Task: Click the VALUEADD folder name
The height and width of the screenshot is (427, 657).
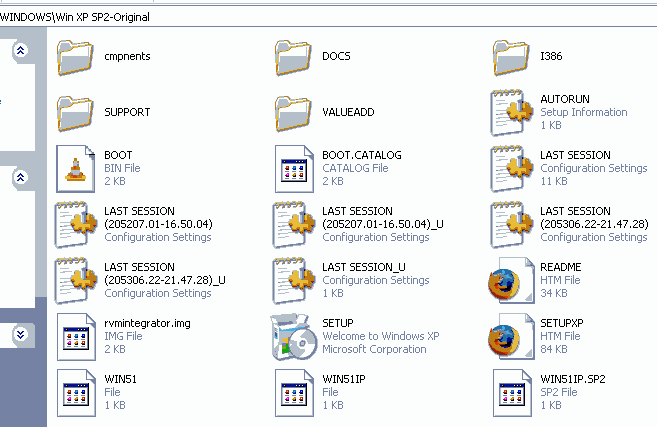Action: click(348, 112)
